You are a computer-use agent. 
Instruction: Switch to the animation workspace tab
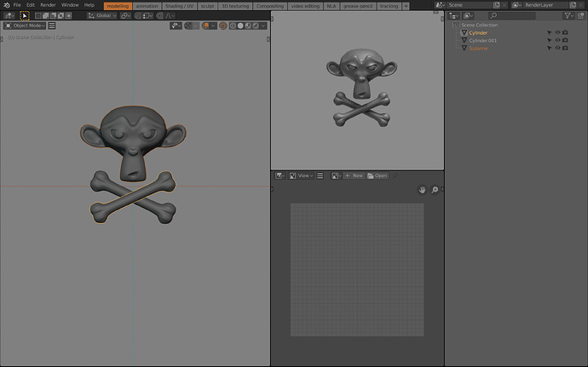click(x=147, y=6)
